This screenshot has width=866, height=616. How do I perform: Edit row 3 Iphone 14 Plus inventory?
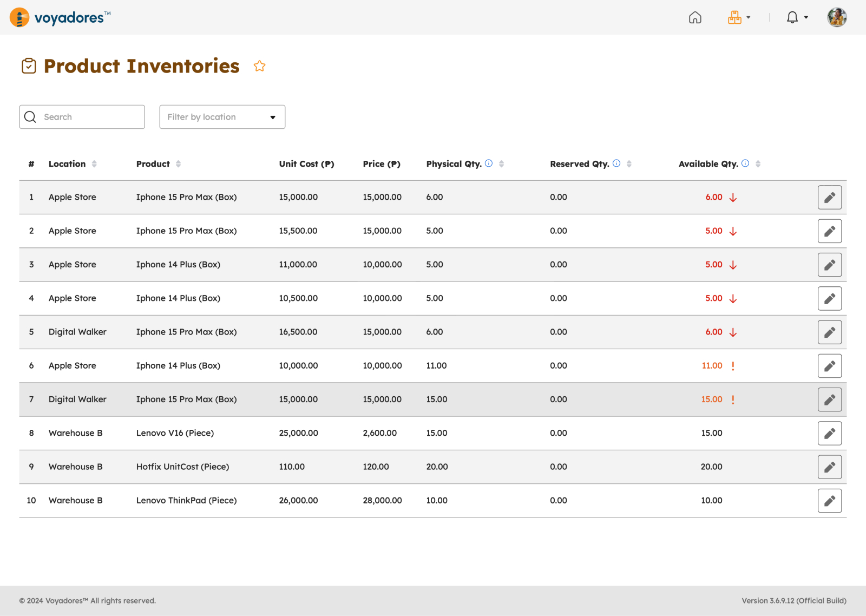(x=830, y=265)
